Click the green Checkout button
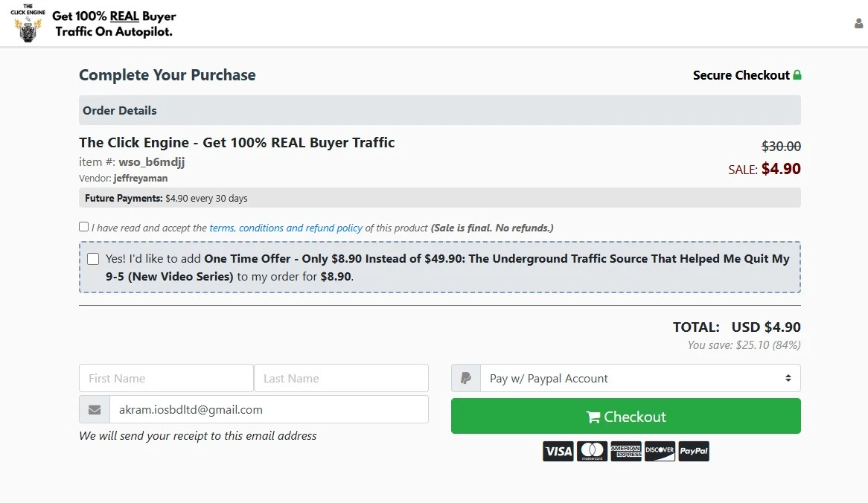This screenshot has height=503, width=868. 625,416
